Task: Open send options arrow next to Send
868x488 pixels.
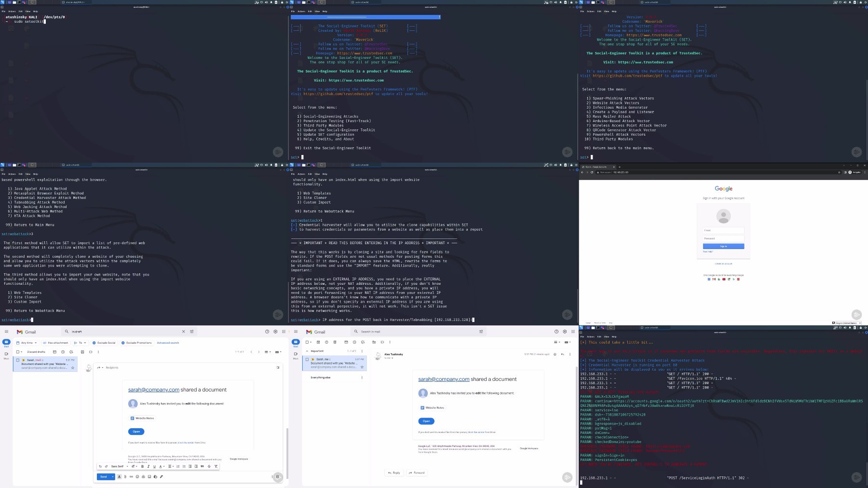Action: pos(113,476)
